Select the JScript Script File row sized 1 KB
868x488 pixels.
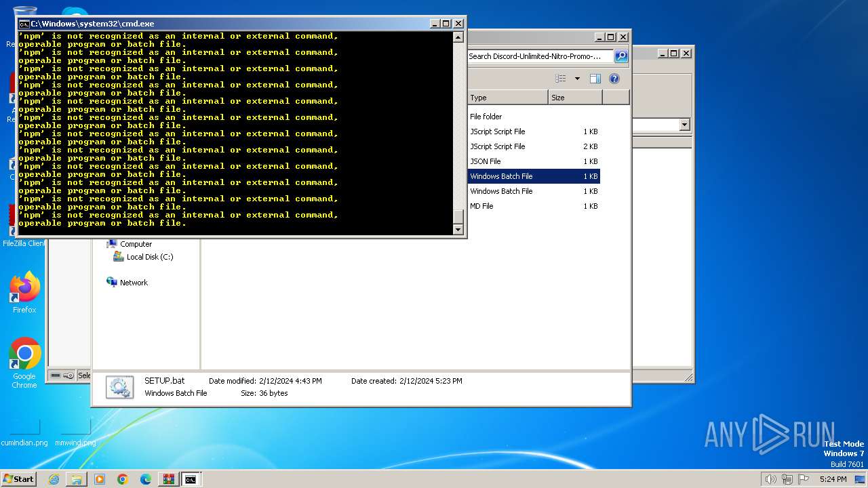click(534, 131)
